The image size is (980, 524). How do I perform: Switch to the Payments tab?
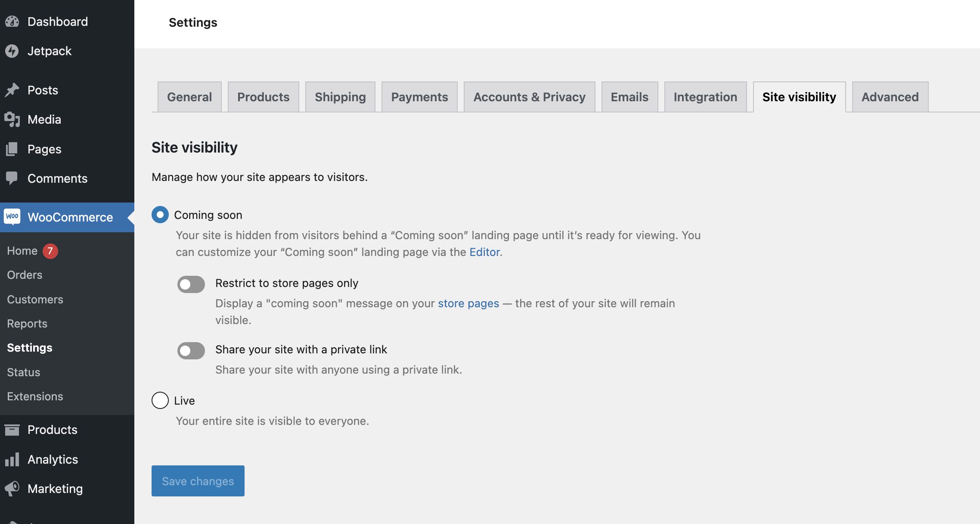point(419,97)
